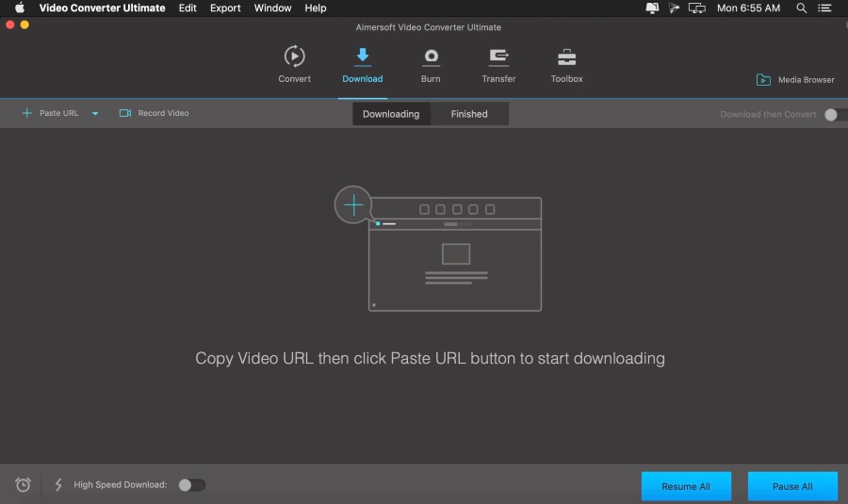Click the lightning bolt speed icon

(x=58, y=484)
